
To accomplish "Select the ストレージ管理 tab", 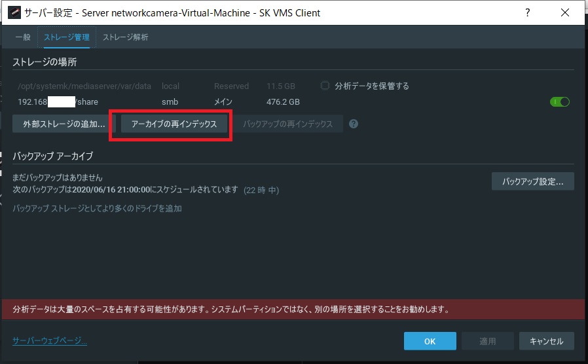I will tap(67, 37).
